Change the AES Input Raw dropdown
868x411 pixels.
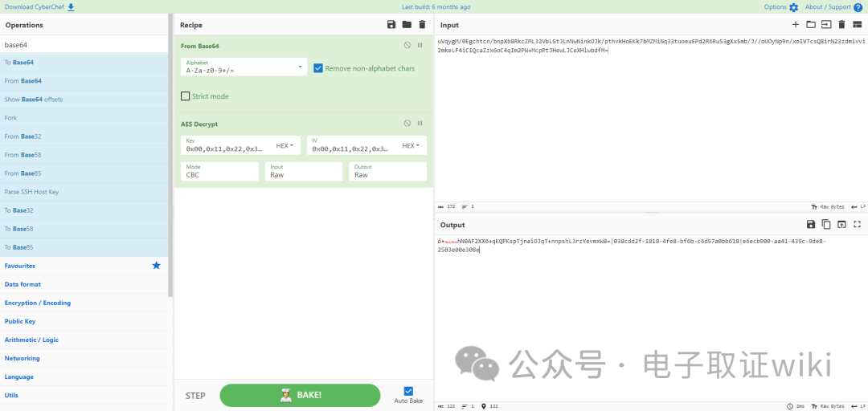coord(304,172)
